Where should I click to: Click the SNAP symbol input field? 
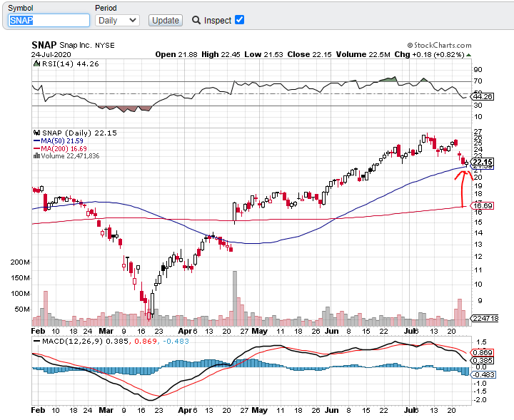49,20
